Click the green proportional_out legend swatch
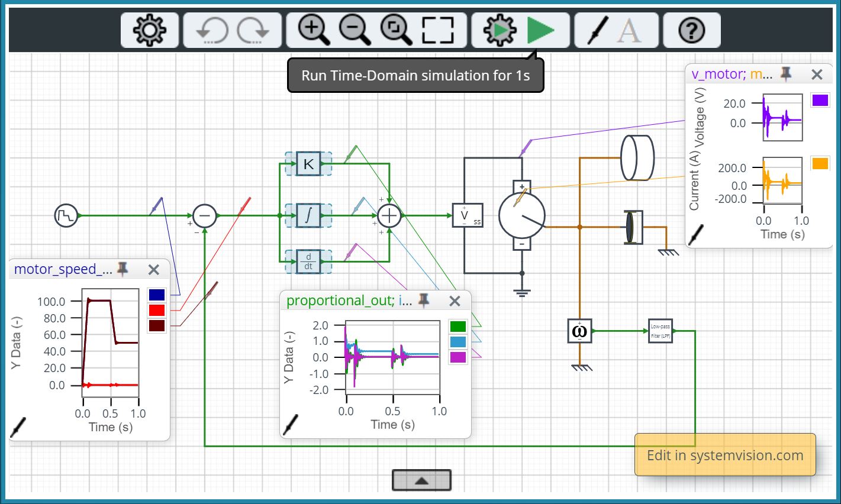 pos(457,326)
